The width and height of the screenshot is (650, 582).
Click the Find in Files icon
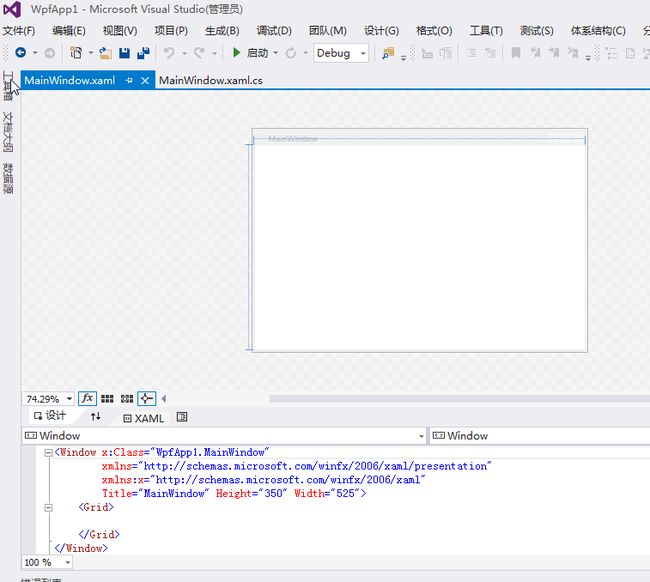pos(388,53)
